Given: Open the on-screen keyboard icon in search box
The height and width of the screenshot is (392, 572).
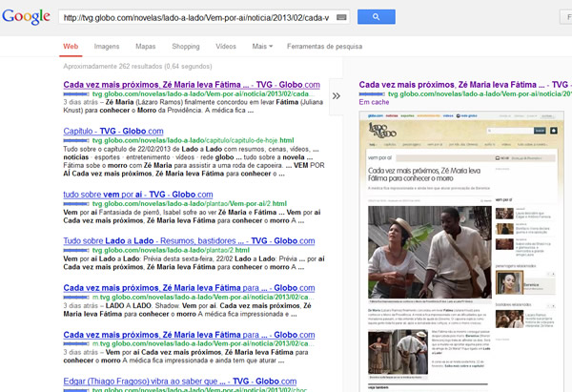Looking at the screenshot, I should click(x=341, y=17).
